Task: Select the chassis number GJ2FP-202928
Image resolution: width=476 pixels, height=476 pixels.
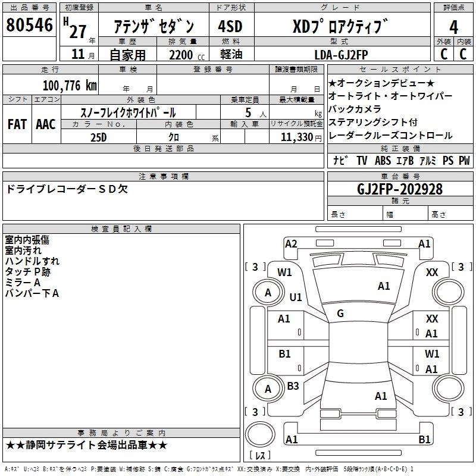Action: coord(400,189)
